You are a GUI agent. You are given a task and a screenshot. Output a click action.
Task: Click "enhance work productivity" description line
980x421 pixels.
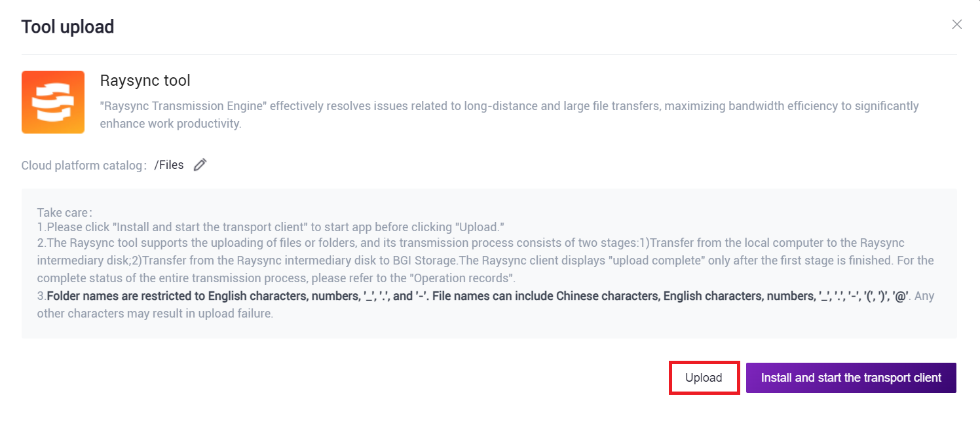tap(170, 123)
